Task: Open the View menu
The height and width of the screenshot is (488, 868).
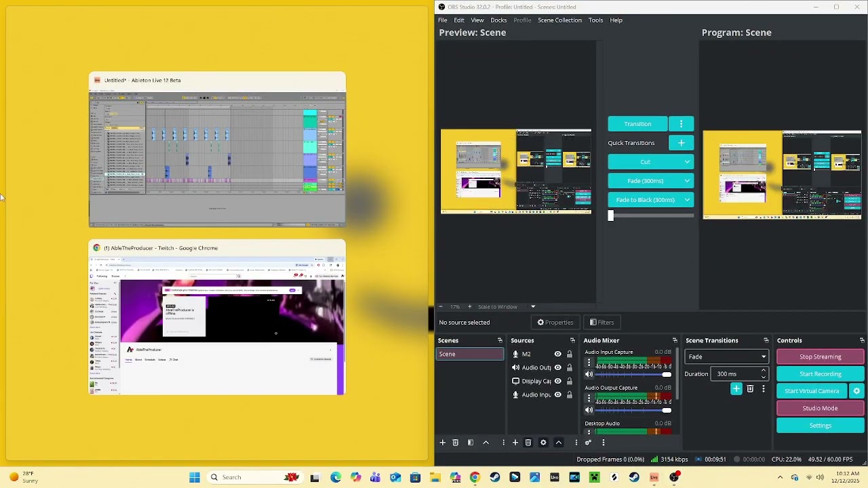Action: 477,20
